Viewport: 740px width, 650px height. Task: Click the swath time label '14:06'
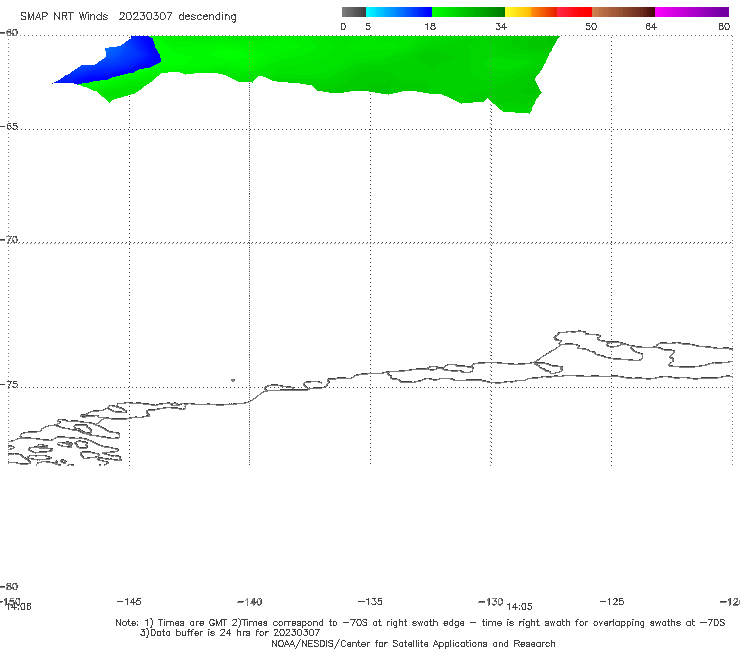pyautogui.click(x=19, y=607)
